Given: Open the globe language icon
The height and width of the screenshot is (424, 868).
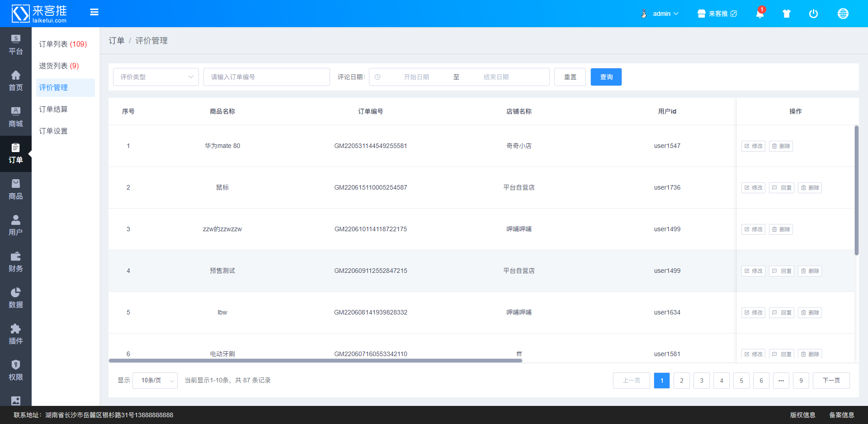Looking at the screenshot, I should [843, 14].
